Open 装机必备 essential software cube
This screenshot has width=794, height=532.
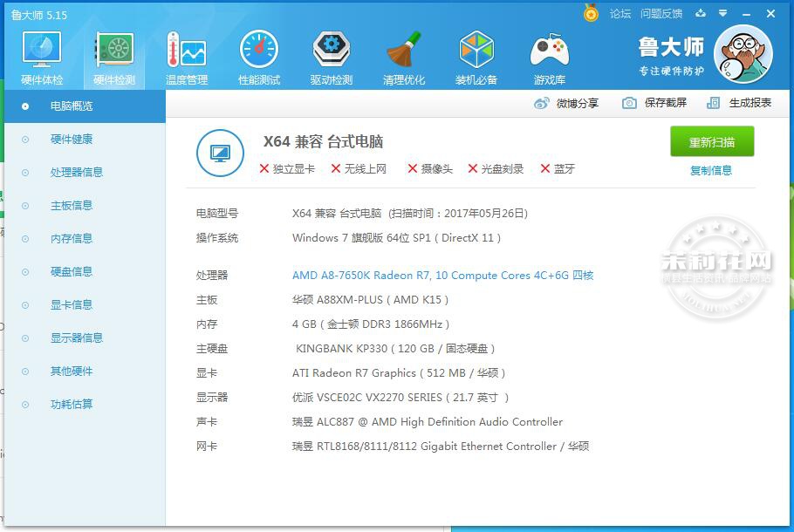[476, 58]
